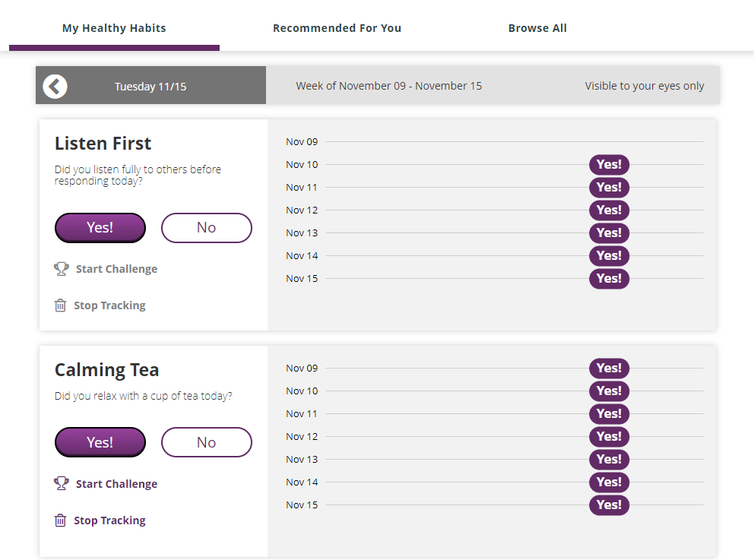Select the Nov 12 Yes! pill under Calming Tea

click(609, 436)
